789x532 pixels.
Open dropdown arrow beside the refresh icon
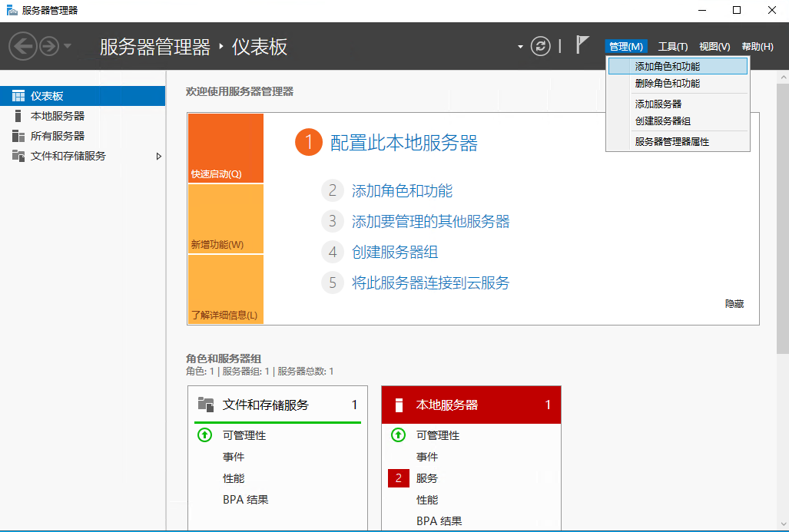[x=520, y=47]
